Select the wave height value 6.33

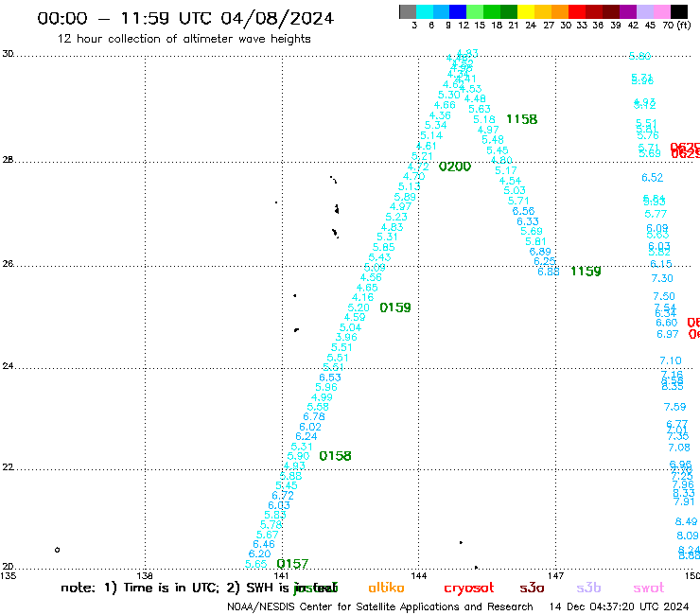[x=528, y=221]
